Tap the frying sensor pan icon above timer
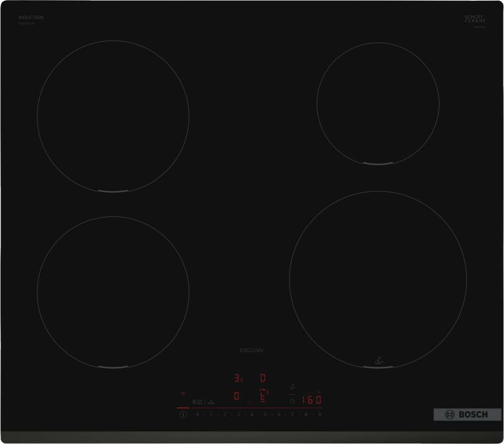 (x=293, y=387)
